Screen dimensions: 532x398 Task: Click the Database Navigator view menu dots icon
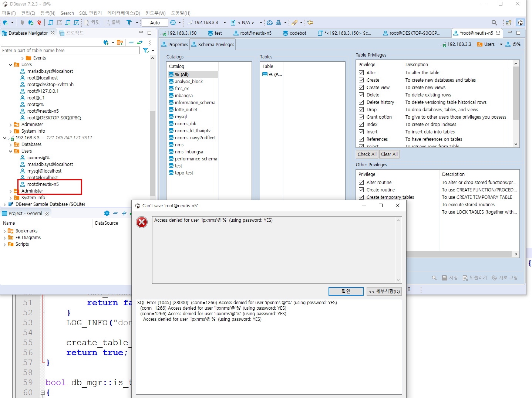click(x=149, y=42)
